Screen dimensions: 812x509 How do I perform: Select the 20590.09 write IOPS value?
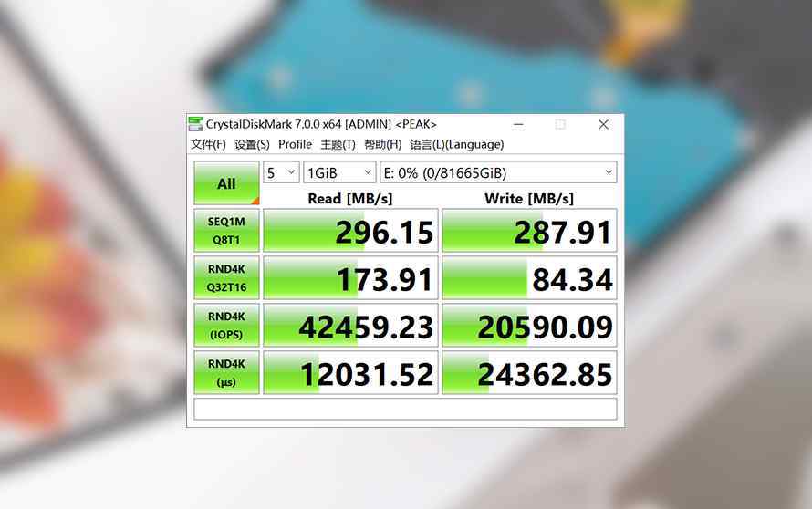pyautogui.click(x=529, y=325)
